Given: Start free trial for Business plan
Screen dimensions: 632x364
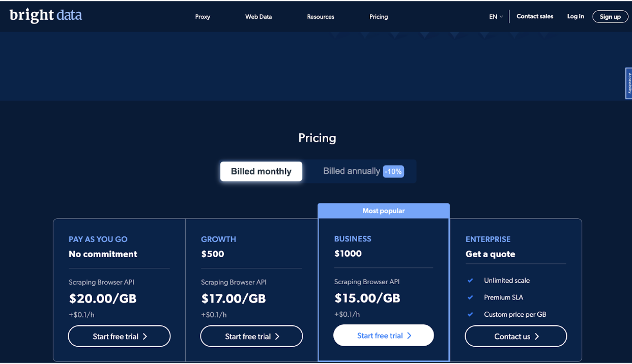Looking at the screenshot, I should [384, 336].
